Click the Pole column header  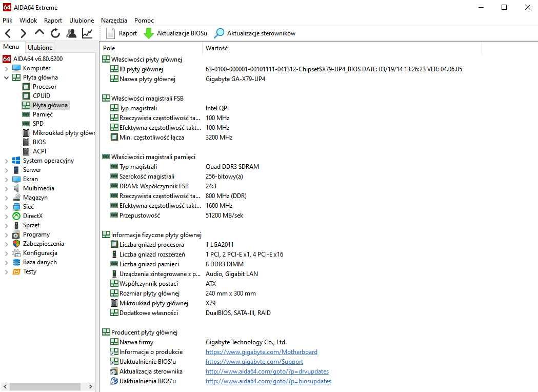[151, 48]
